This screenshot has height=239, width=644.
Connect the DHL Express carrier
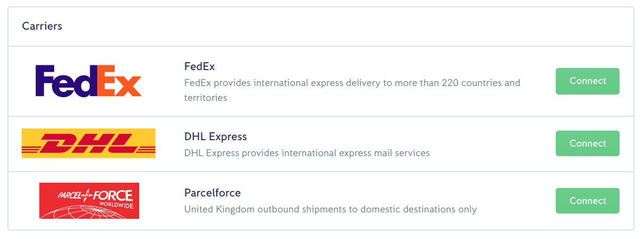[x=587, y=143]
